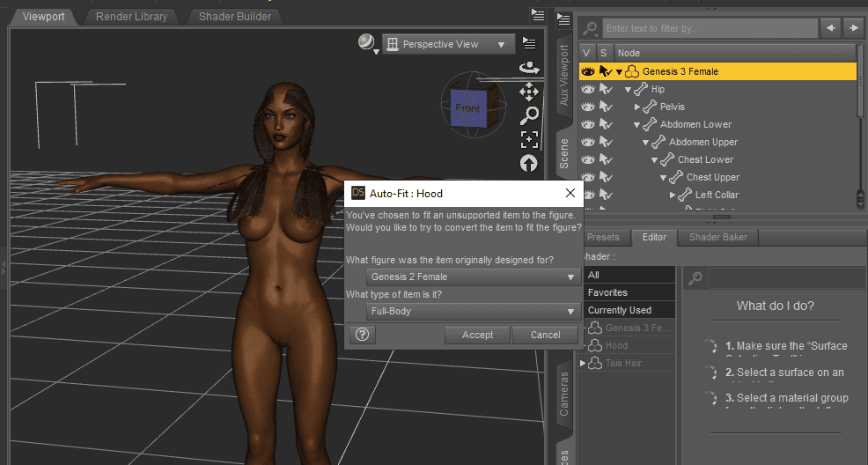Open pane options menu above Viewport tabs

538,15
